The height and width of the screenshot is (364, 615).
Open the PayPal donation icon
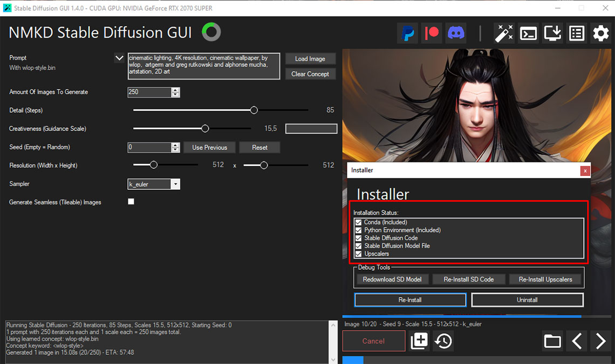[408, 33]
